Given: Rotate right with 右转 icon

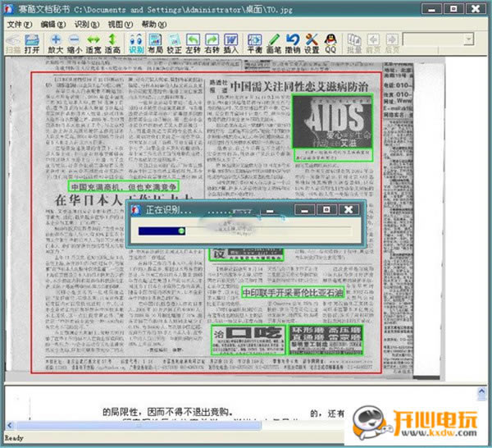Looking at the screenshot, I should [x=212, y=43].
